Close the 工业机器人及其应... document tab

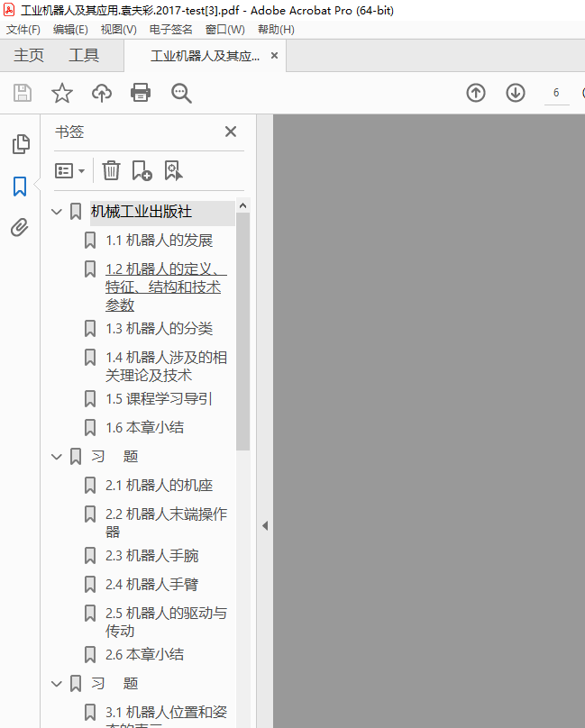(274, 56)
